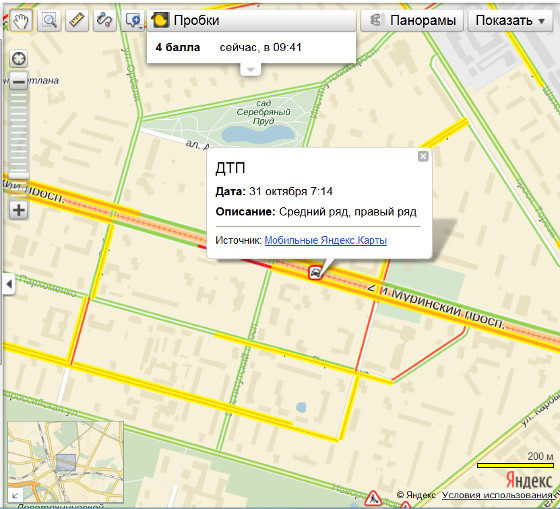560x509 pixels.
Task: Select the ruler distance measurement tool
Action: (x=77, y=20)
